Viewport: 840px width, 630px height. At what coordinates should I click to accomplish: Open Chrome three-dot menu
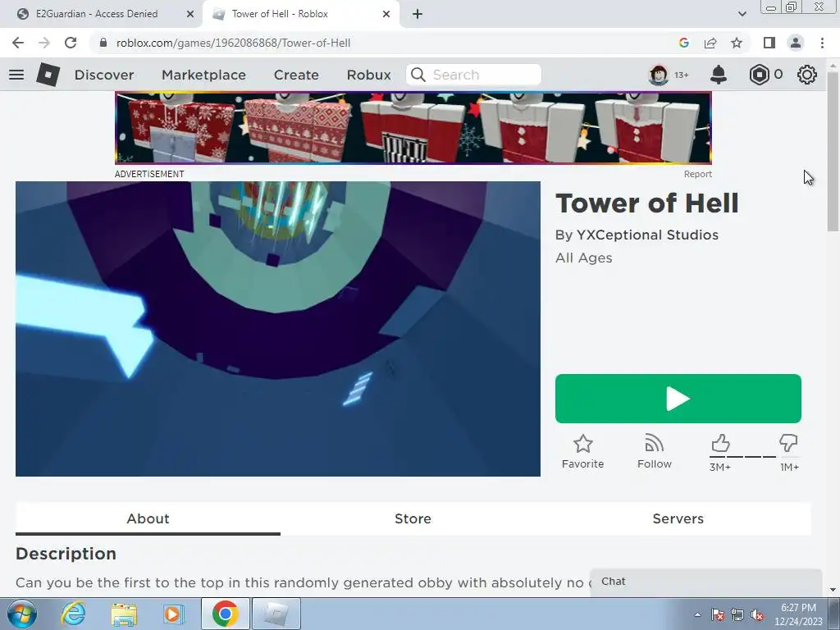(x=822, y=43)
